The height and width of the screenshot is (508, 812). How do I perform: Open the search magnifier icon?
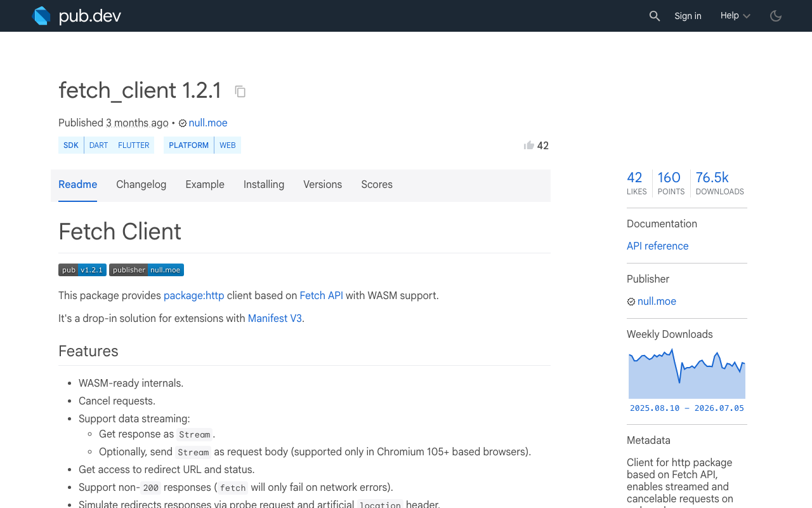[655, 16]
